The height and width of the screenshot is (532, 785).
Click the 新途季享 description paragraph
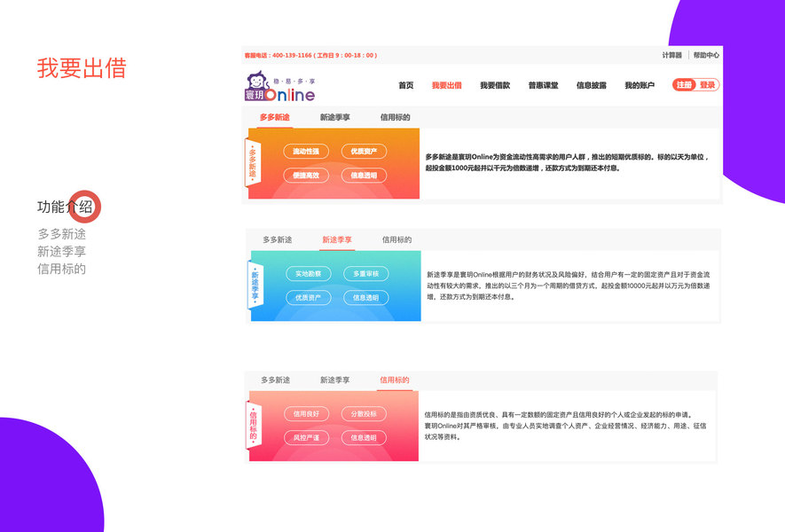click(x=569, y=286)
